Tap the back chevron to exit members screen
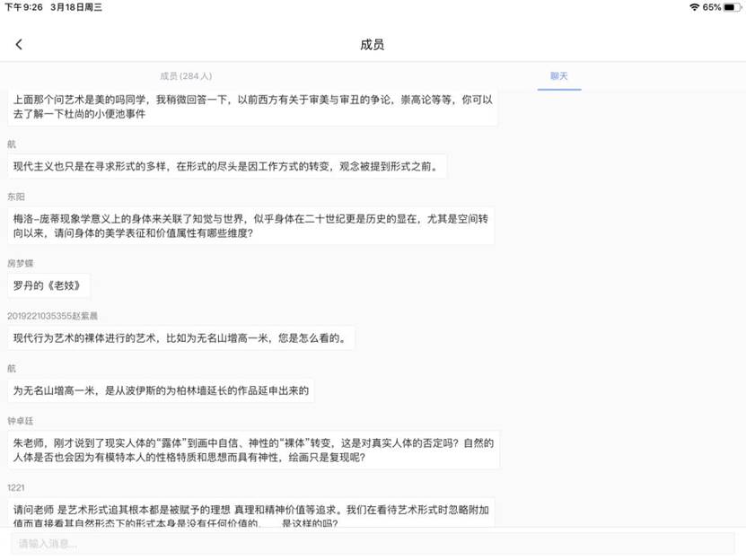Image resolution: width=746 pixels, height=560 pixels. pos(20,42)
